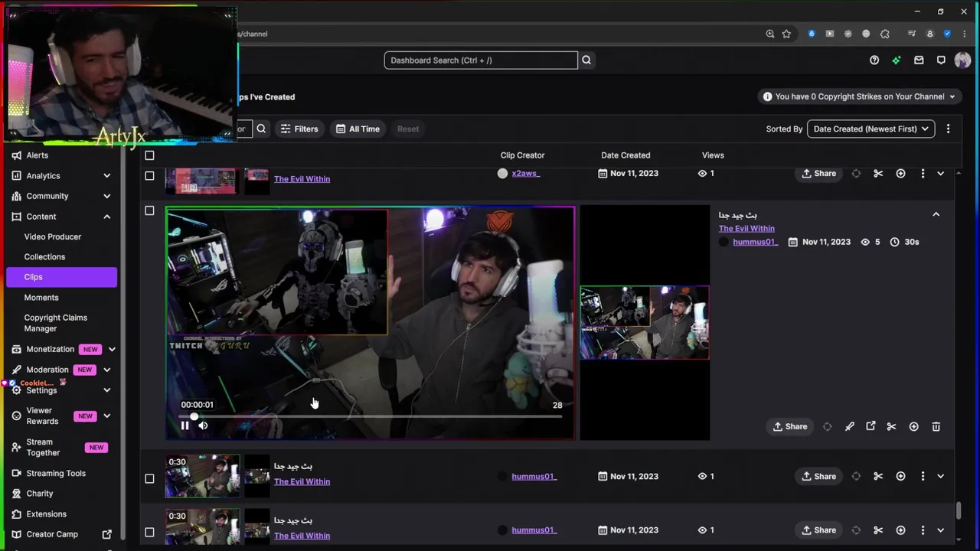Open the All Time date filter

click(x=358, y=129)
